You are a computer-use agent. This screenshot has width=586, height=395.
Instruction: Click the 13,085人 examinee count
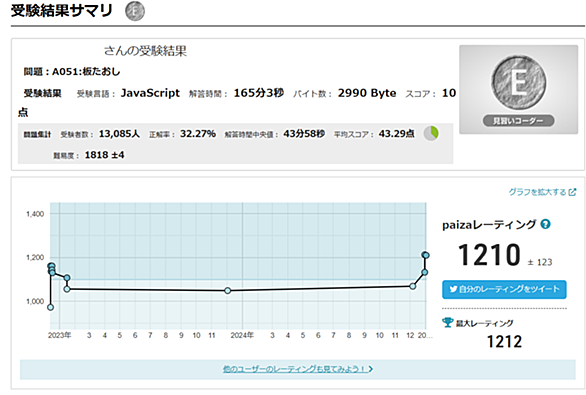point(119,134)
